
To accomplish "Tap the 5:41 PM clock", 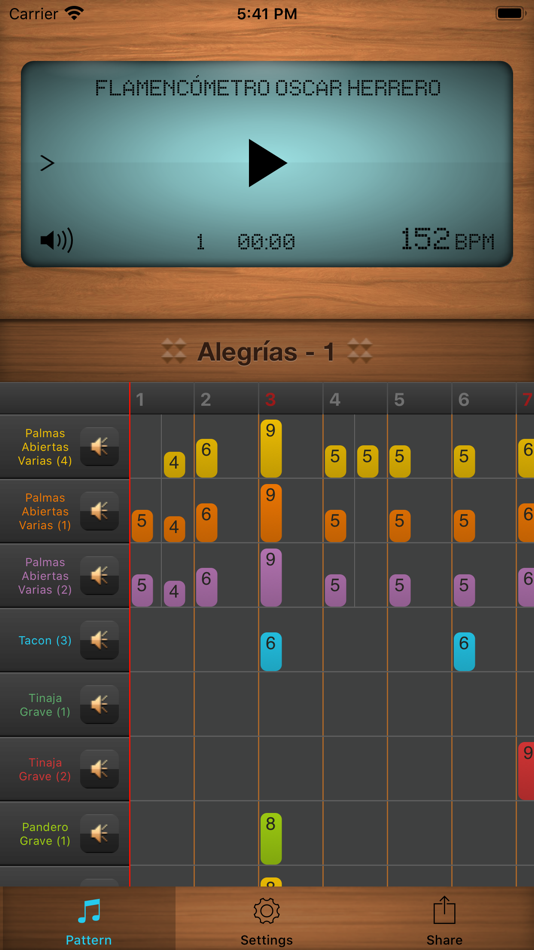I will (267, 13).
